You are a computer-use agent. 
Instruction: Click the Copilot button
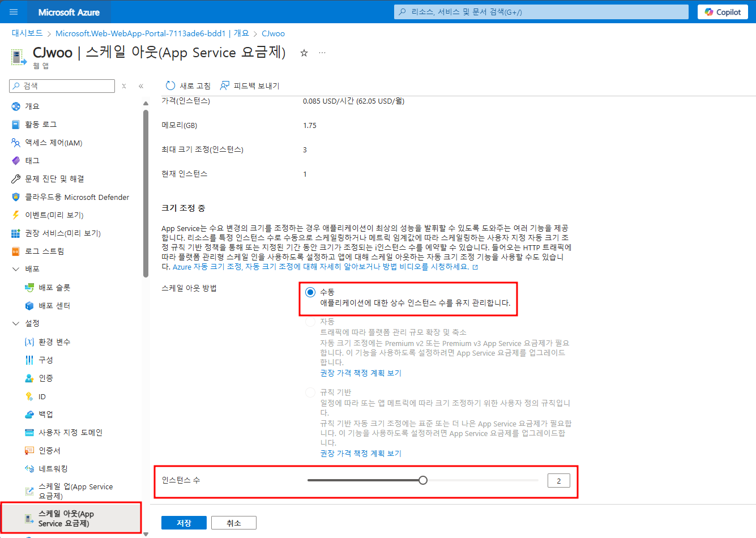pyautogui.click(x=723, y=12)
